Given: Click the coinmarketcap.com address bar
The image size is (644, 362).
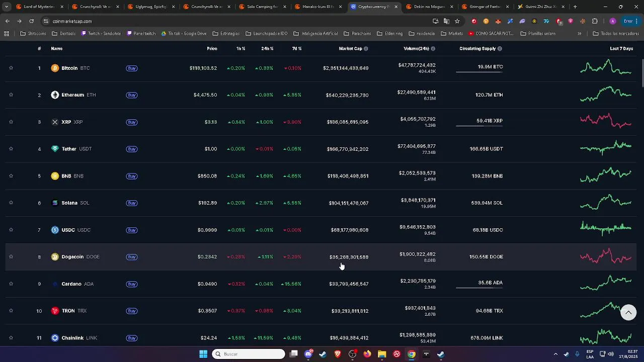Looking at the screenshot, I should click(236, 21).
